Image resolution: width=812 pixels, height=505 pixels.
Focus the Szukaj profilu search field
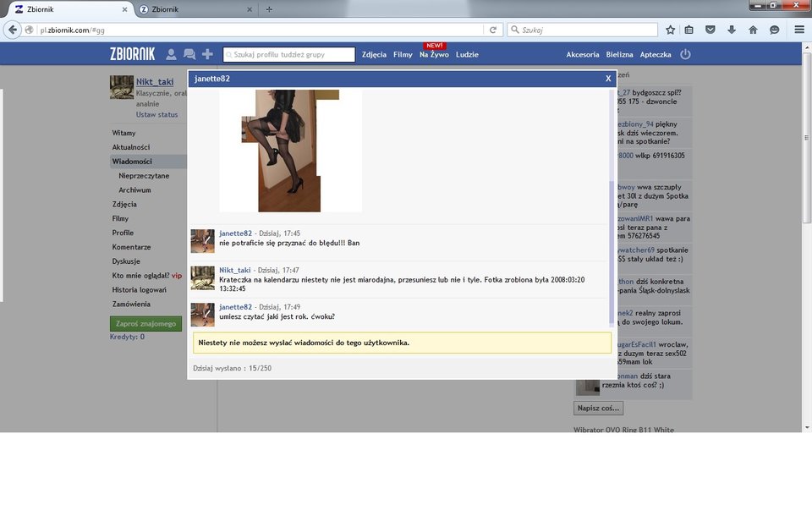pos(289,54)
